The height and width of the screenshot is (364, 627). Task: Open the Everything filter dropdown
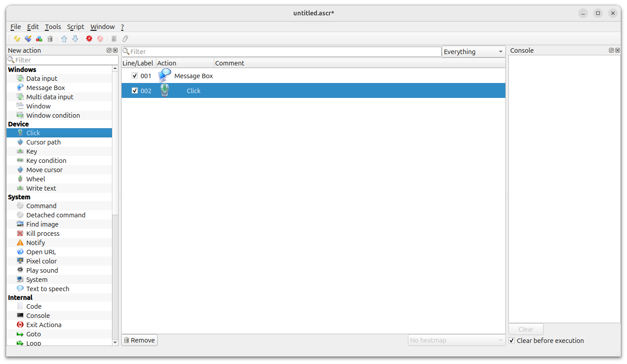[x=473, y=52]
